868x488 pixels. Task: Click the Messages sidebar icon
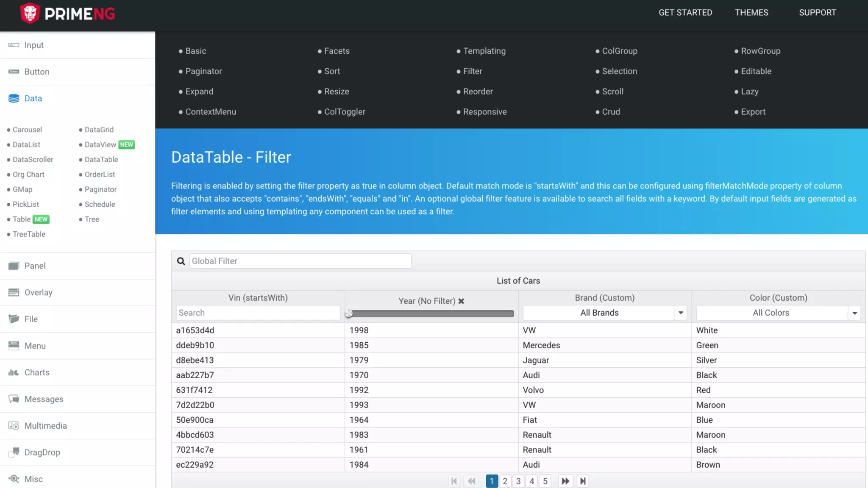(x=14, y=399)
